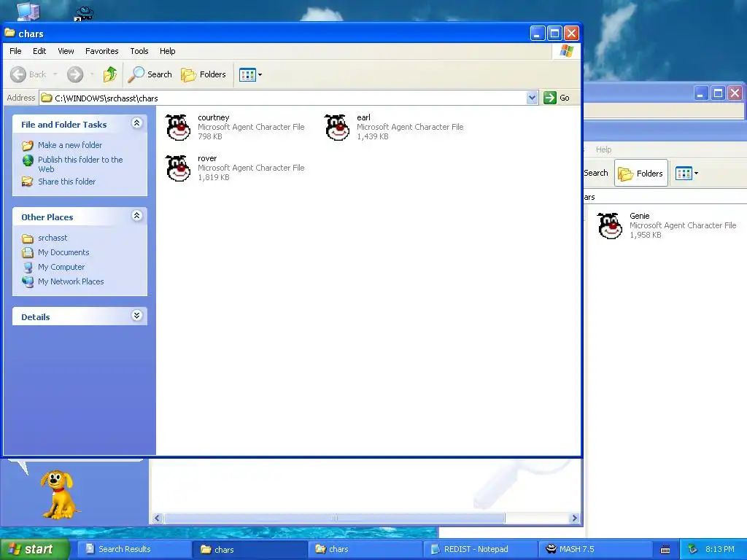Click the Go button next to address bar
This screenshot has height=560, width=747.
point(557,98)
